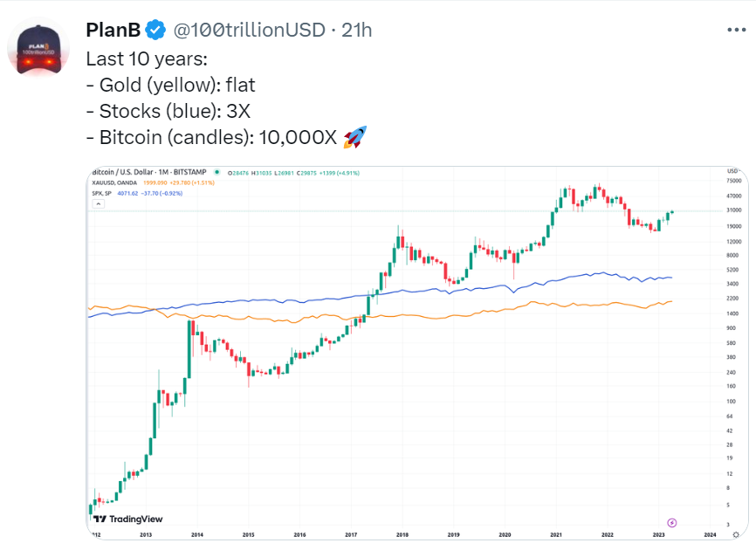Click the rocket emoji in the tweet
The image size is (756, 543).
(354, 136)
